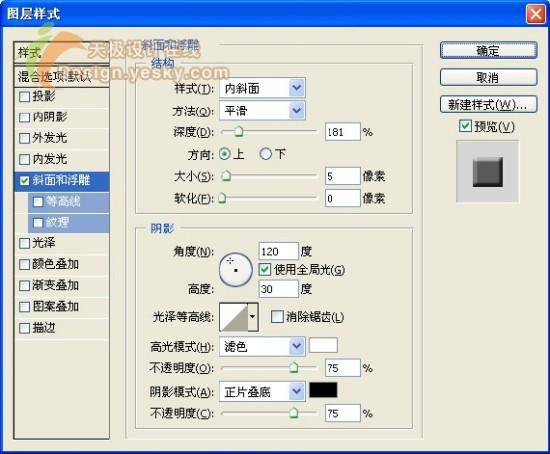Select the 等高线 sub-item

(x=68, y=201)
